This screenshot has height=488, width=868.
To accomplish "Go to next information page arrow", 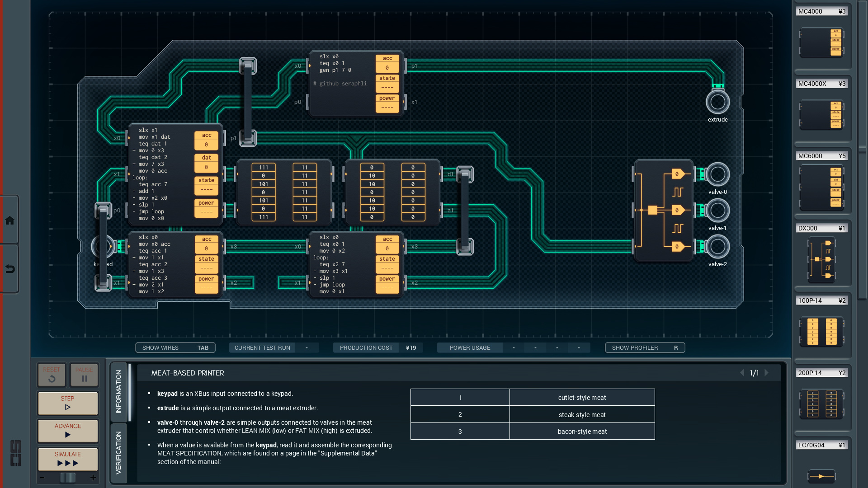I will click(x=767, y=373).
